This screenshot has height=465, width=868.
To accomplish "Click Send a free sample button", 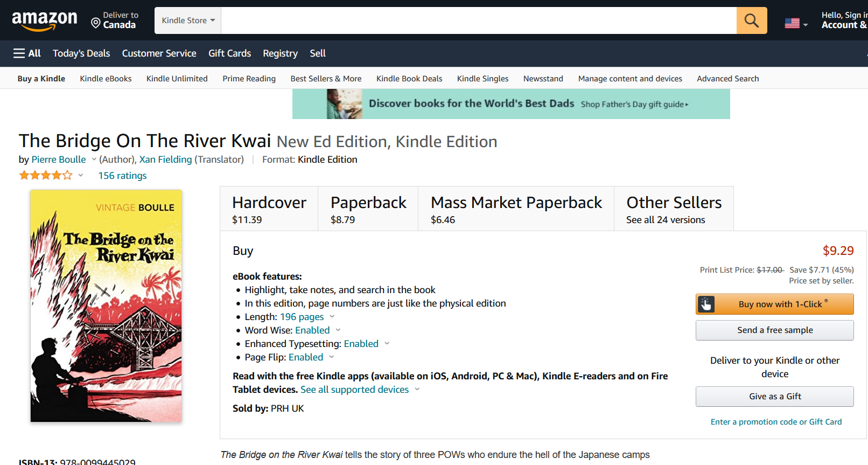I will pos(774,330).
